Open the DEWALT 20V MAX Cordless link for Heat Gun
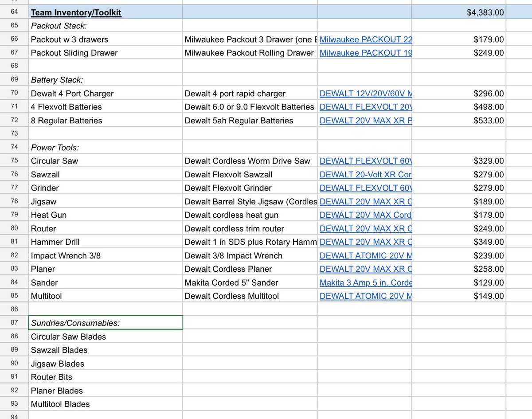Screen dimensions: 532x419 click(x=365, y=215)
